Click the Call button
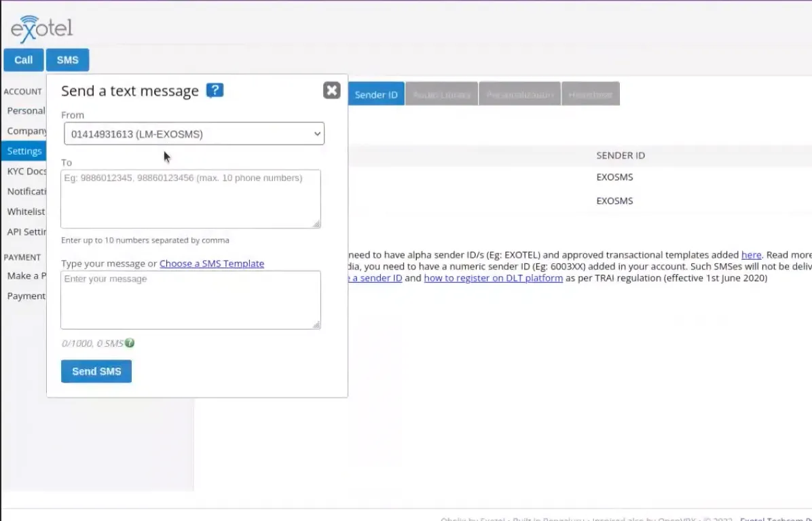Viewport: 812px width, 521px height. pyautogui.click(x=23, y=60)
